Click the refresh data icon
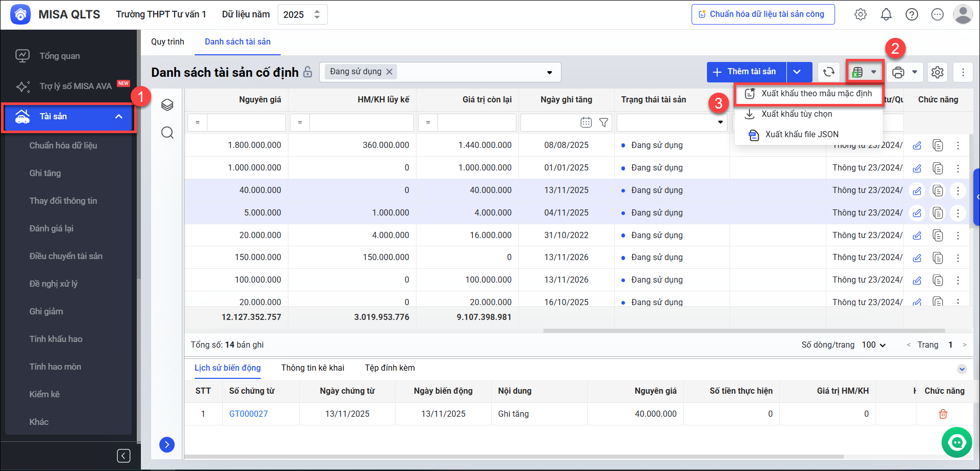This screenshot has width=980, height=471. point(828,72)
